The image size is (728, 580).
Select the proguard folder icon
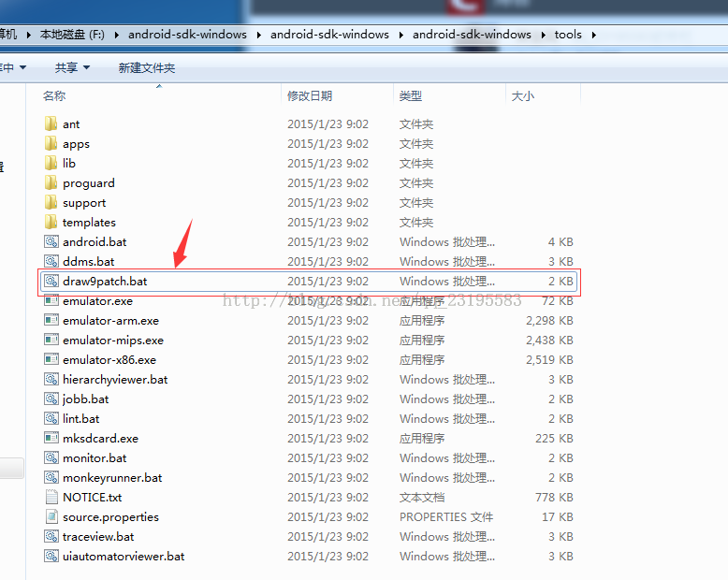coord(51,182)
